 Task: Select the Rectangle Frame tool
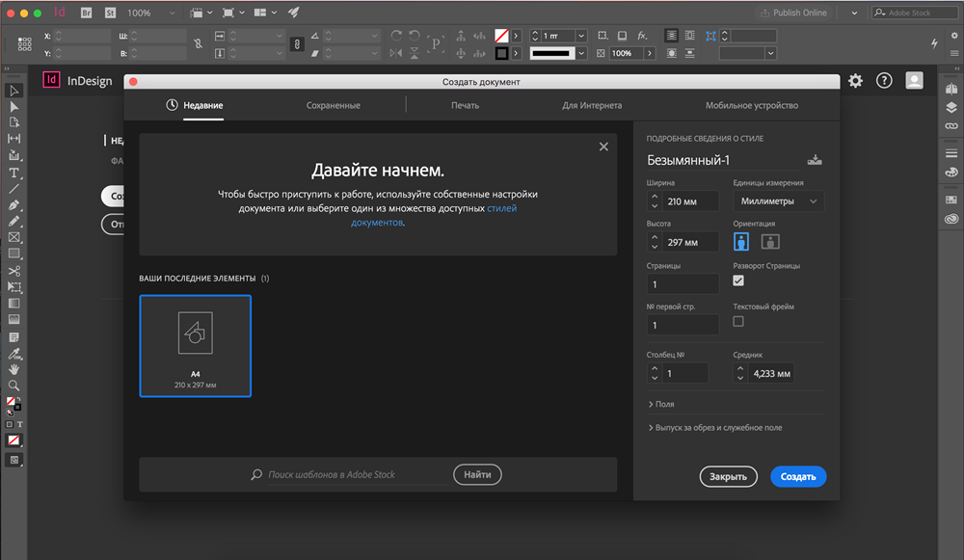click(x=13, y=237)
